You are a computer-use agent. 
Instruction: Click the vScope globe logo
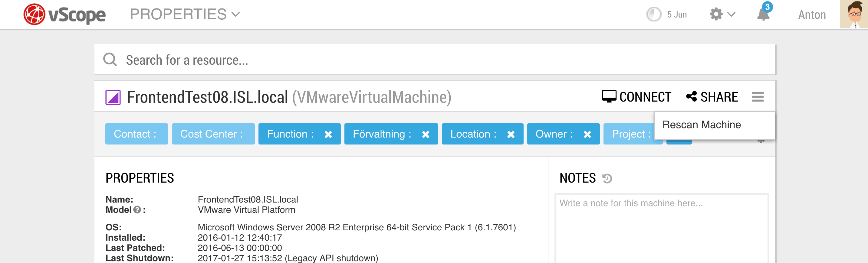click(x=34, y=15)
